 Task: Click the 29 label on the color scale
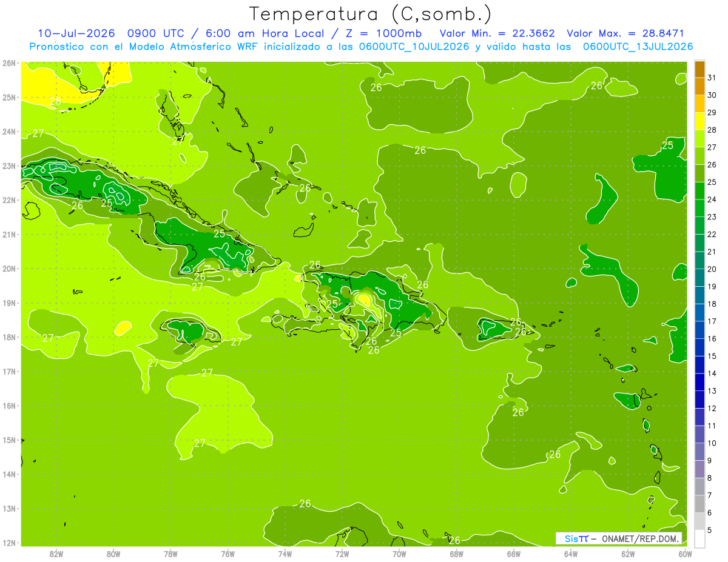click(x=712, y=112)
